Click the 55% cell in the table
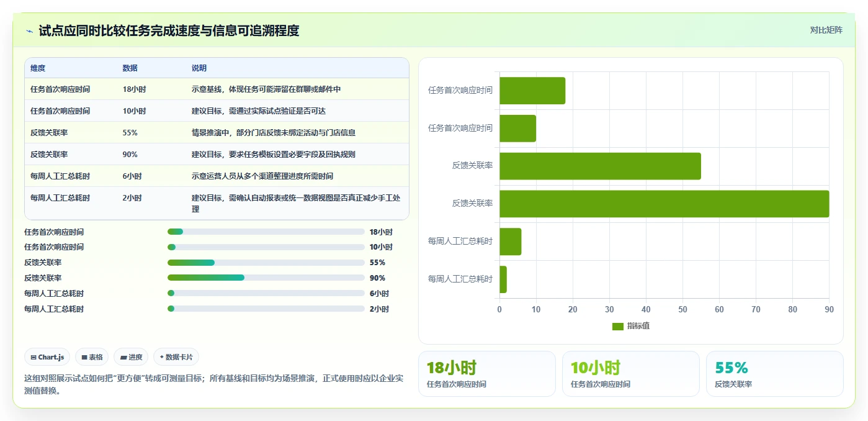This screenshot has height=421, width=868. [130, 133]
